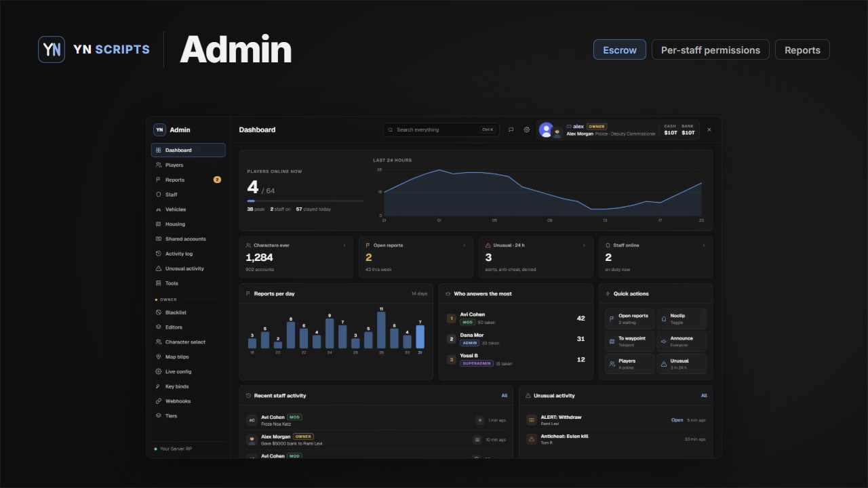Open the chat message icon in header
Image resolution: width=868 pixels, height=488 pixels.
click(511, 129)
